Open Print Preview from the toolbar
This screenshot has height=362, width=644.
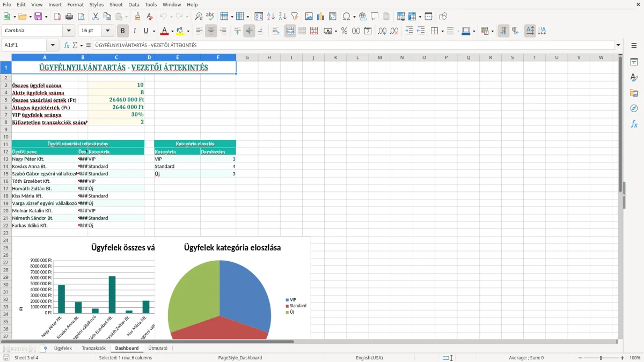tap(80, 17)
